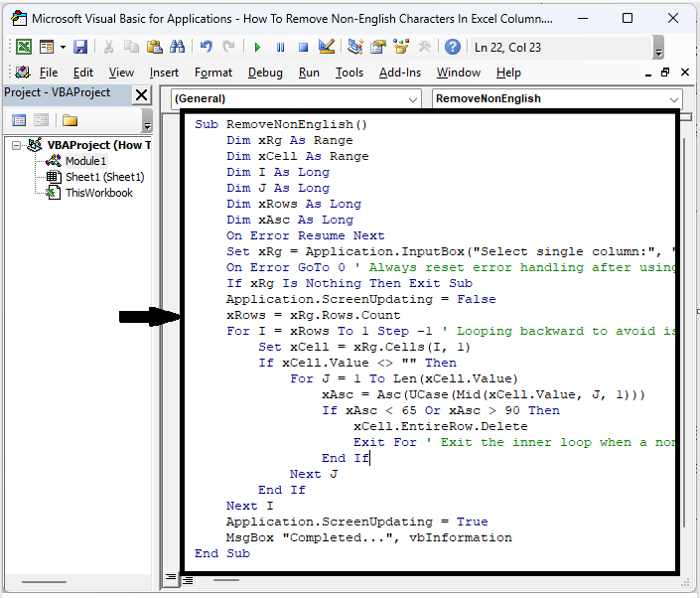Viewport: 700px width, 598px height.
Task: Click the Cut scissors icon
Action: coord(108,47)
